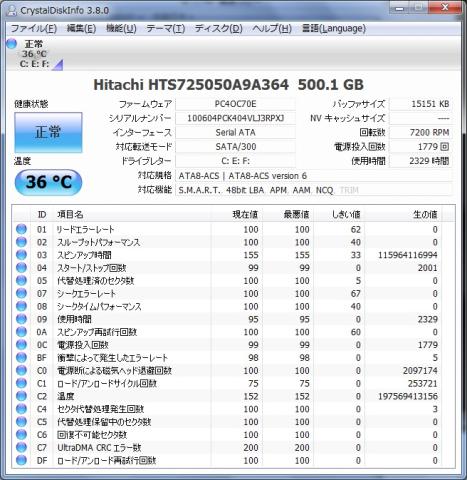
Task: Click the 2329 時間 power-on hours field
Action: coord(421,161)
